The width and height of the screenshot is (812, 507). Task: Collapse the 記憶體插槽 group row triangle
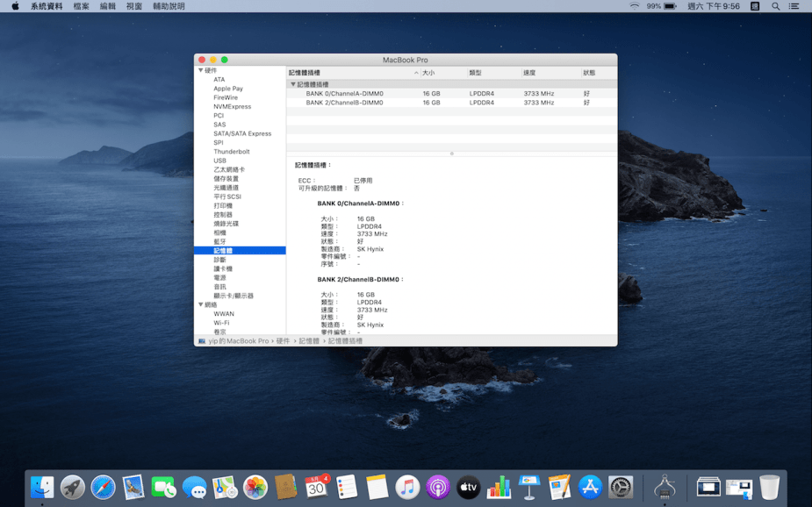(x=293, y=85)
